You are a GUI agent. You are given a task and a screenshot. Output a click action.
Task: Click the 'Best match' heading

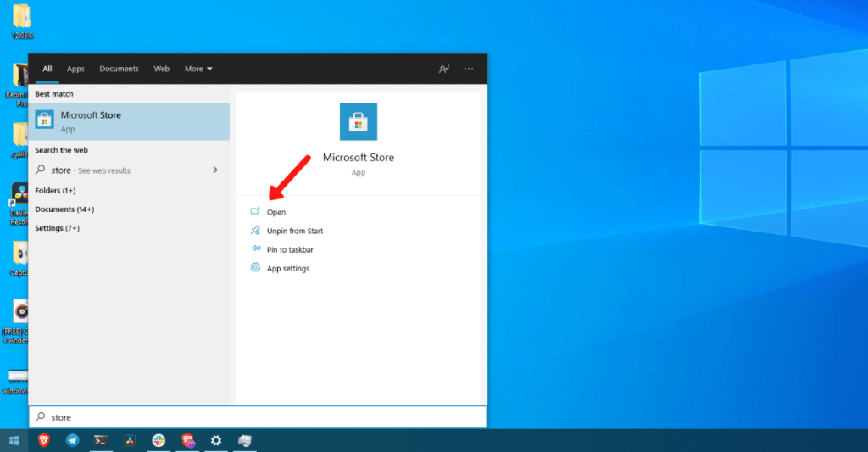point(54,94)
